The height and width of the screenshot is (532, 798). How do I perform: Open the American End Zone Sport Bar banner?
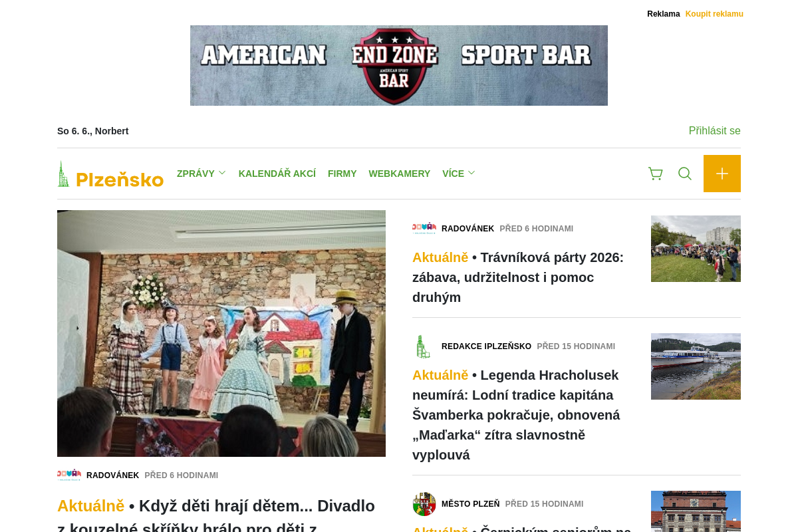[399, 65]
